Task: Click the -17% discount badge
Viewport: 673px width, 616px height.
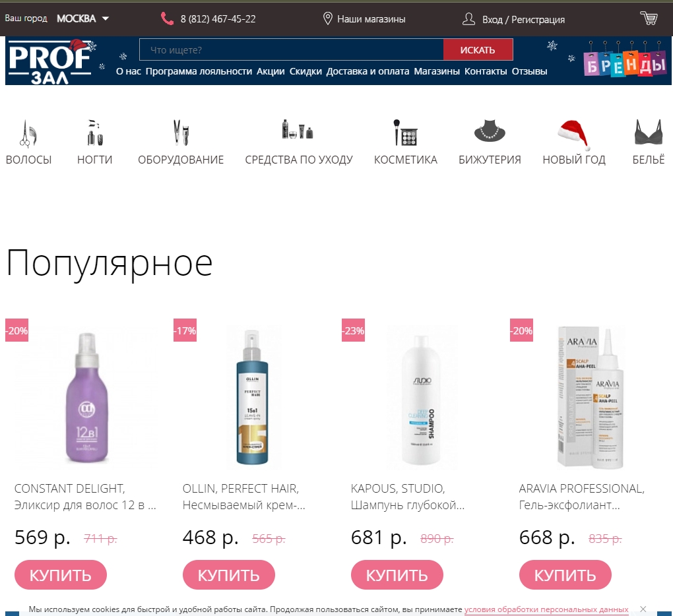Action: (x=185, y=330)
